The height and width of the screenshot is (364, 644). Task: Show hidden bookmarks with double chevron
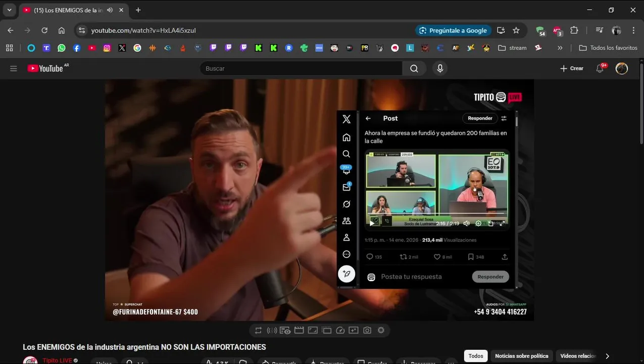560,48
